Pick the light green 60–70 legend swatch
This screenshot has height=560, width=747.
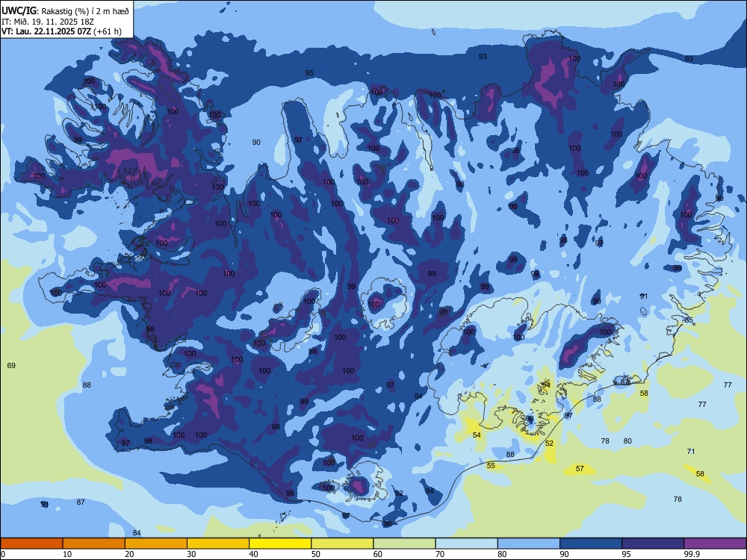pyautogui.click(x=404, y=544)
